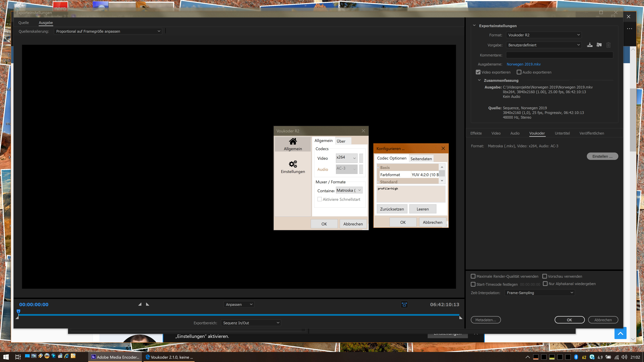Click the set in point marker icon
The height and width of the screenshot is (362, 644).
click(x=140, y=304)
